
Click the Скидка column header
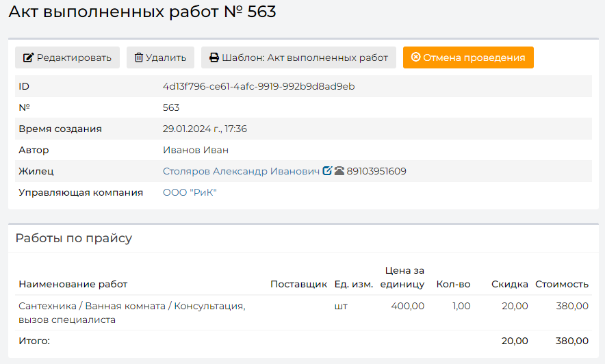[509, 284]
